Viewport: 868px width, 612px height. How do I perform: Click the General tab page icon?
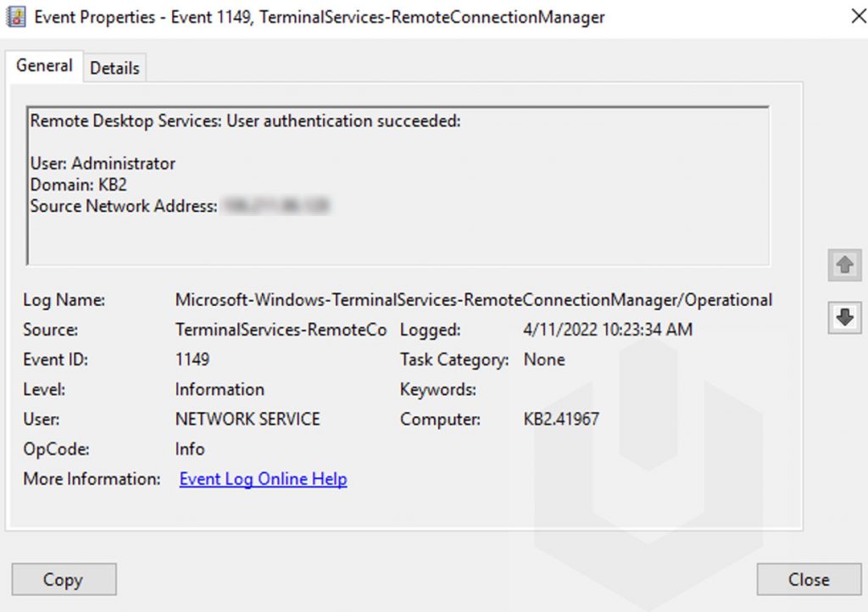click(43, 65)
